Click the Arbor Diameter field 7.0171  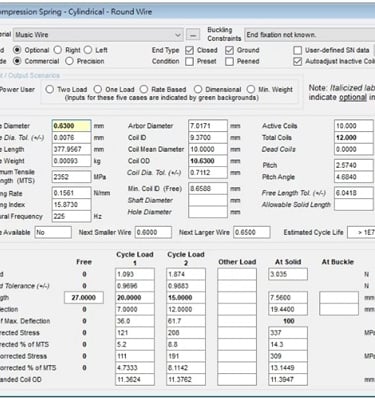point(208,126)
